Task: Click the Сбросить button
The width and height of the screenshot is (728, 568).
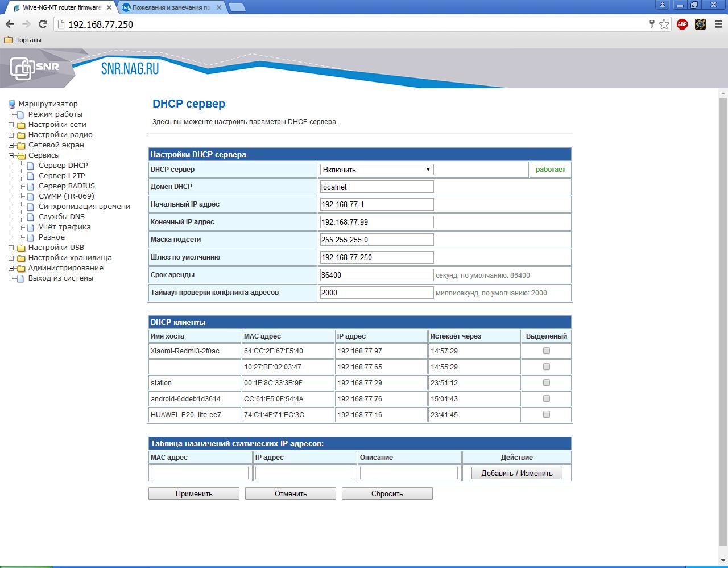Action: (387, 493)
